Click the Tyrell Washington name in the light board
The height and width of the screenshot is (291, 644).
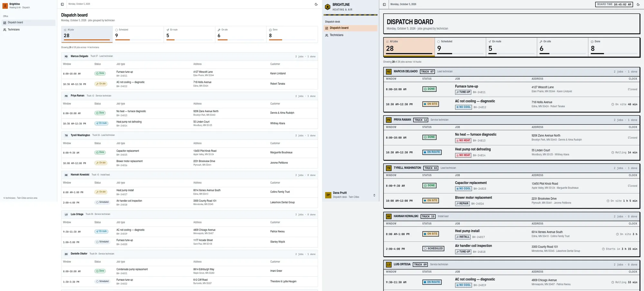click(x=80, y=135)
